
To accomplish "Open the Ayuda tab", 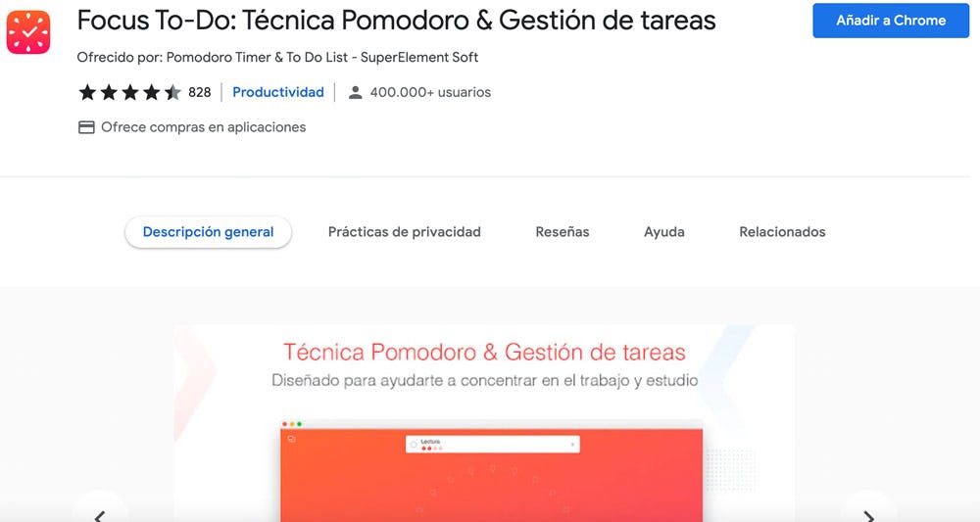I will point(664,232).
